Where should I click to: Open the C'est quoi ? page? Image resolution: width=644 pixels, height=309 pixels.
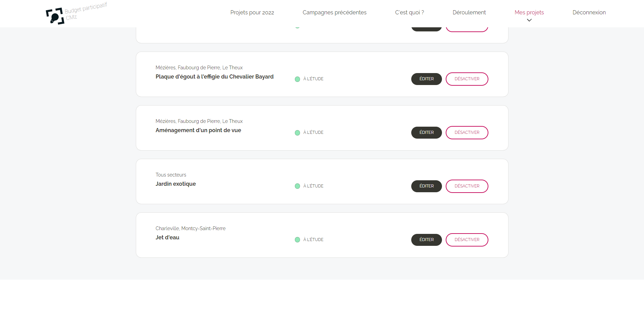tap(409, 12)
